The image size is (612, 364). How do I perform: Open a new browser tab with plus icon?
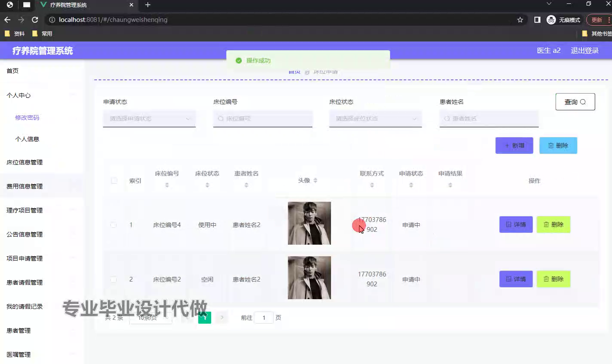pos(148,5)
